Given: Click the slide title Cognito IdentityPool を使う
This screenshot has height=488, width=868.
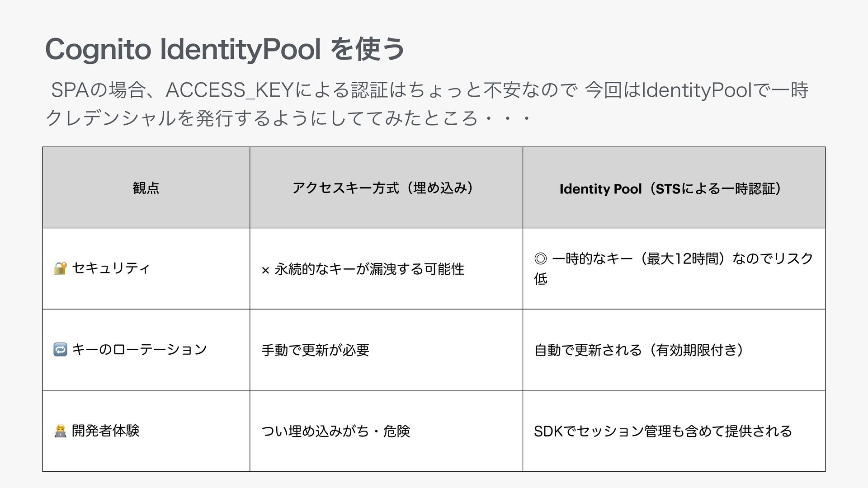Looking at the screenshot, I should [x=225, y=49].
